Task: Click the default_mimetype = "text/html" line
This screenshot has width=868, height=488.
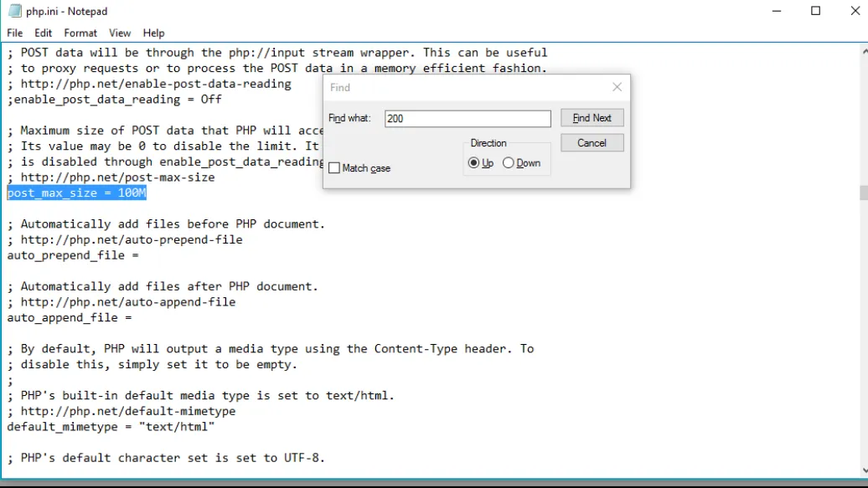Action: [x=111, y=427]
